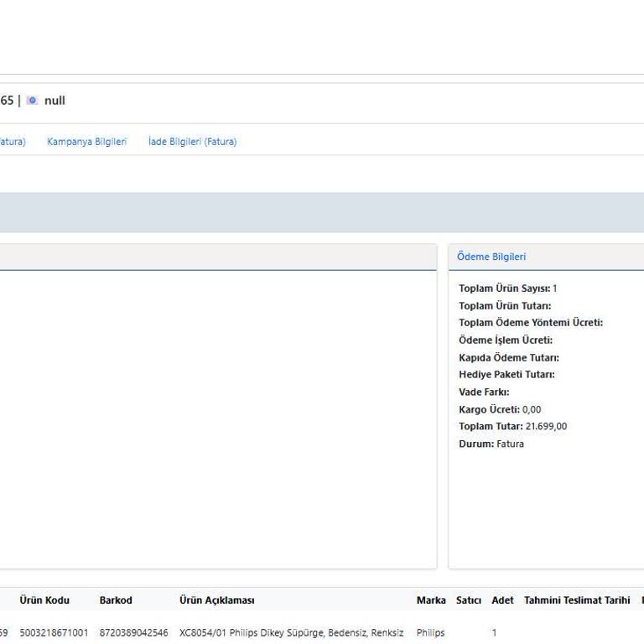Click the Adet column header
Screen dimensions: 644x644
coord(502,600)
